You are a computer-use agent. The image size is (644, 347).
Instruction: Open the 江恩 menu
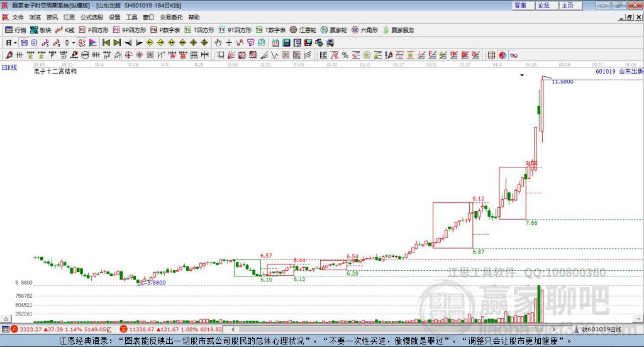(69, 17)
